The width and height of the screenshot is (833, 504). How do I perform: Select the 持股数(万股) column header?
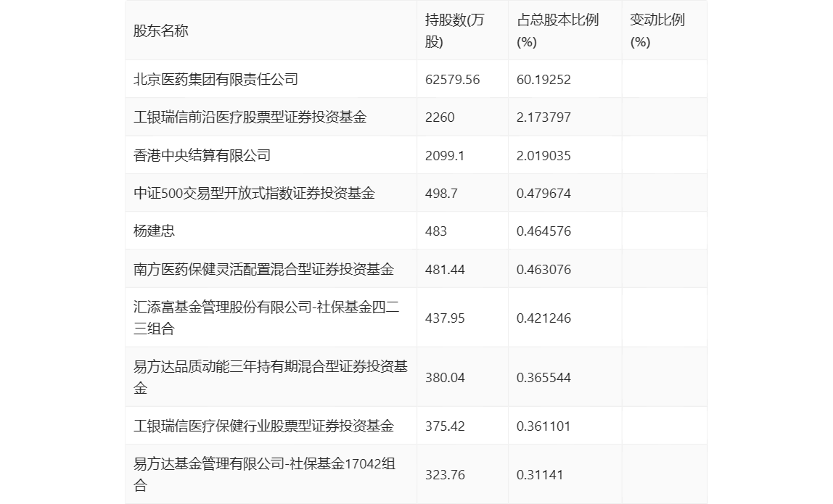pyautogui.click(x=455, y=30)
